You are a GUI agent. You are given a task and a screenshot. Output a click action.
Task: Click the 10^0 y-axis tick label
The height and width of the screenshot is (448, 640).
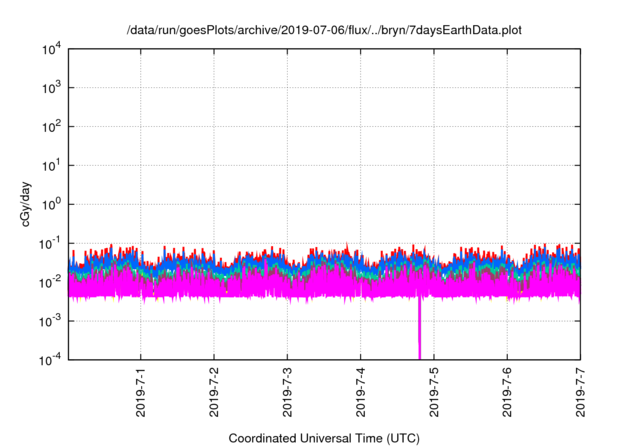[51, 204]
